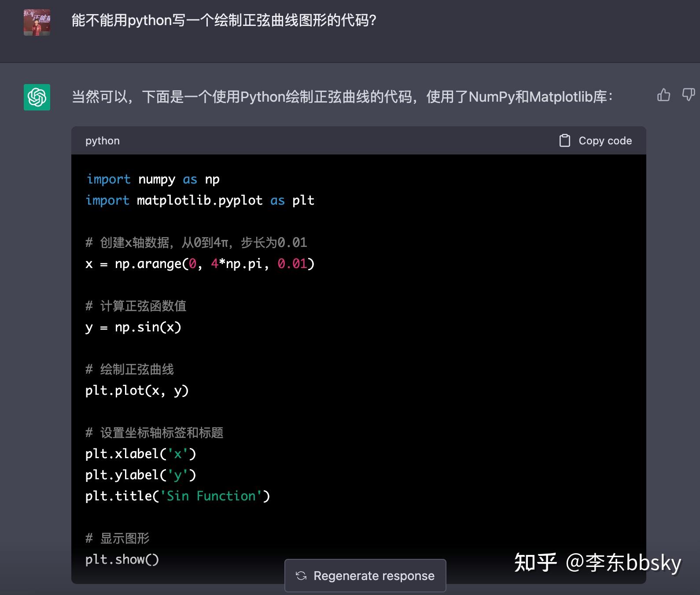Click the user question about sine curve

click(x=224, y=21)
